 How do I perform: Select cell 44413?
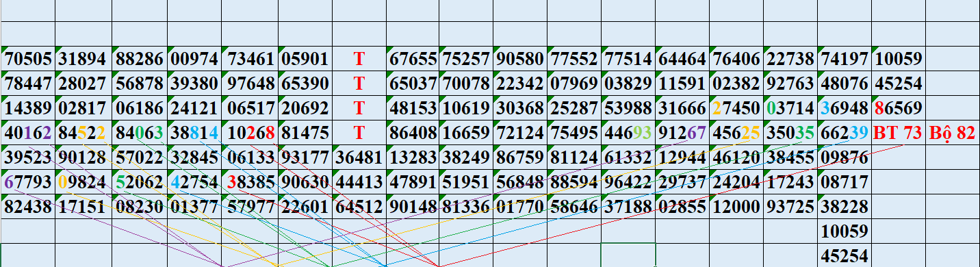pyautogui.click(x=359, y=182)
